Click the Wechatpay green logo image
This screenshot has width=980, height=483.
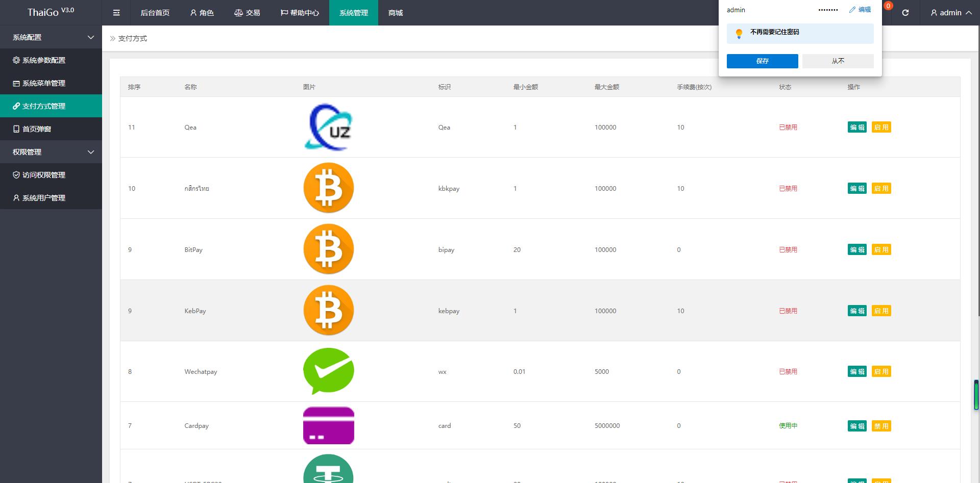[329, 371]
